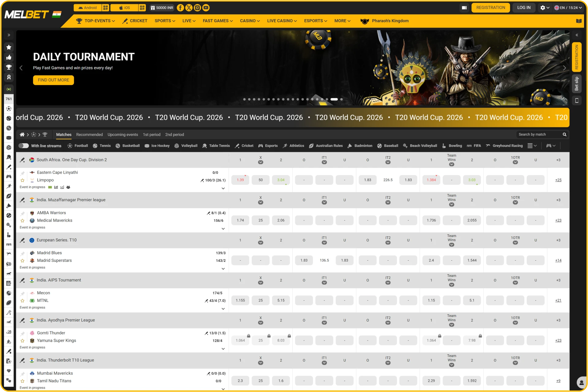The height and width of the screenshot is (392, 588).
Task: Click FIND OUT MORE on the banner
Action: (53, 80)
